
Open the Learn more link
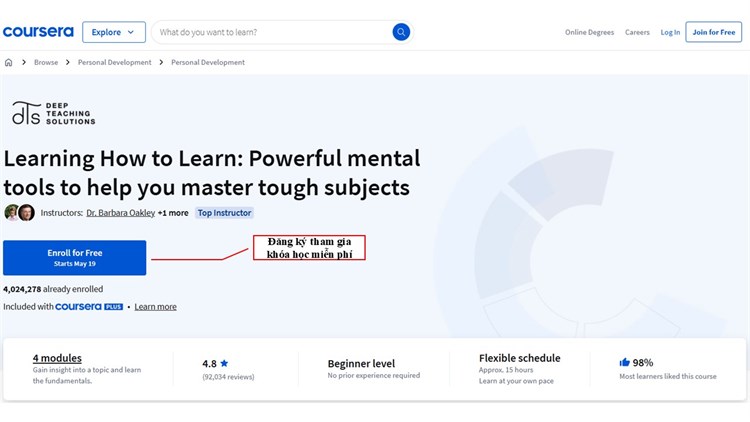[x=155, y=307]
